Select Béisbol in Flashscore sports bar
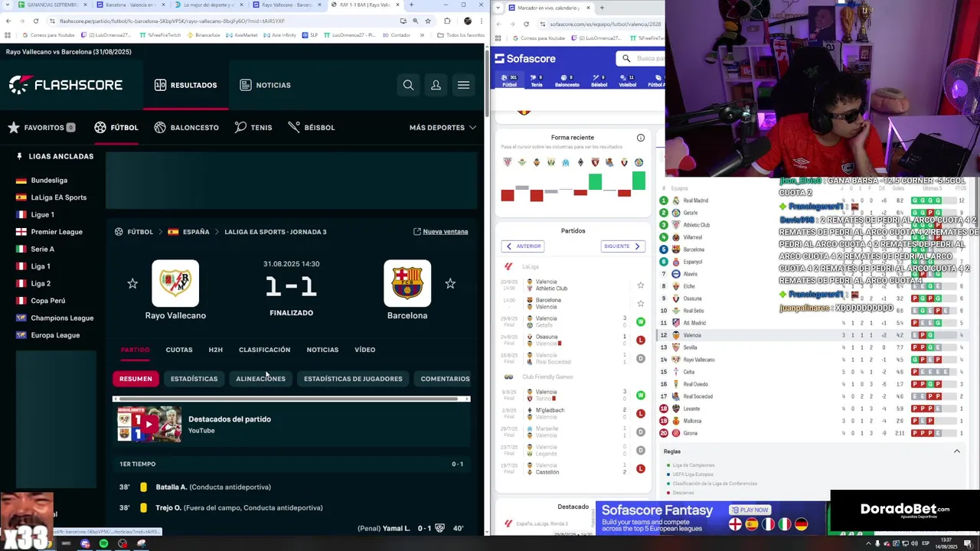980x551 pixels. (312, 127)
